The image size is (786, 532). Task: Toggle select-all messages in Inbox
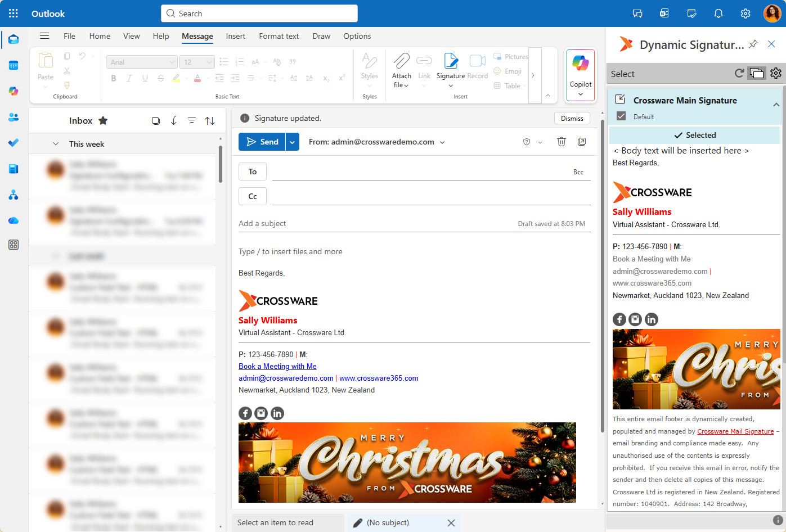[x=156, y=120]
